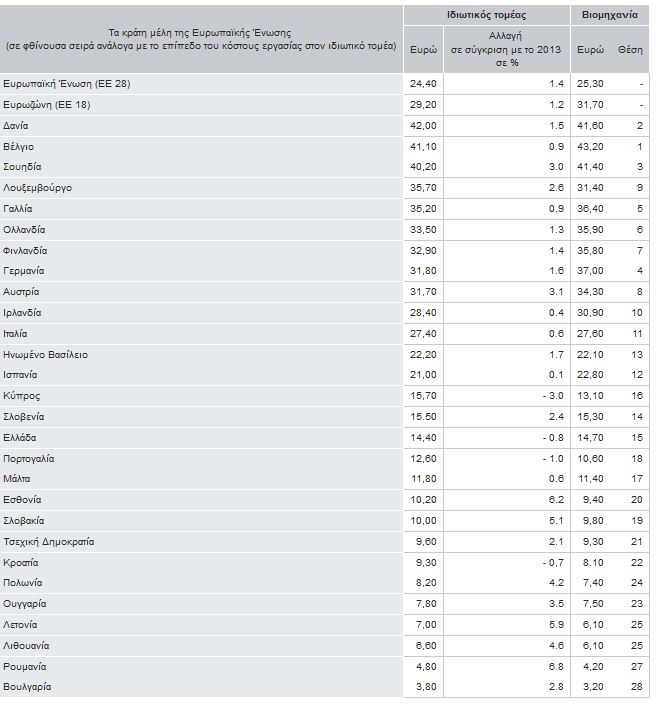Select the Κροατία rank value 22
The height and width of the screenshot is (708, 660).
(x=637, y=563)
